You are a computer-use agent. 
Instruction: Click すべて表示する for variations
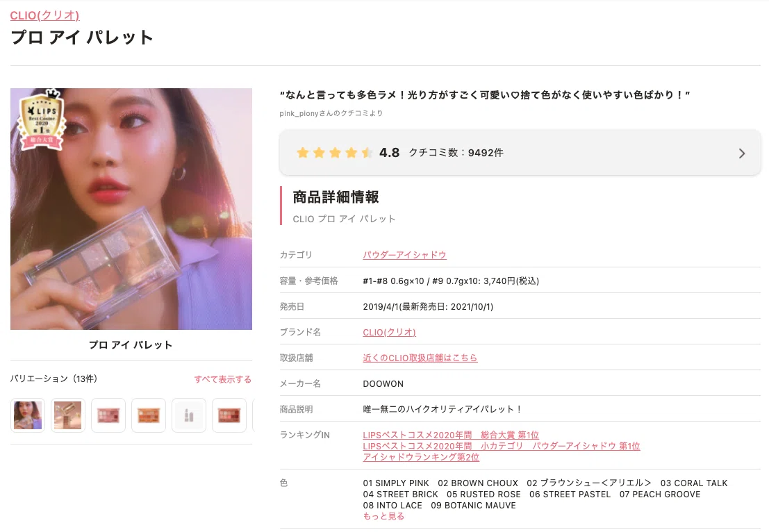tap(223, 379)
